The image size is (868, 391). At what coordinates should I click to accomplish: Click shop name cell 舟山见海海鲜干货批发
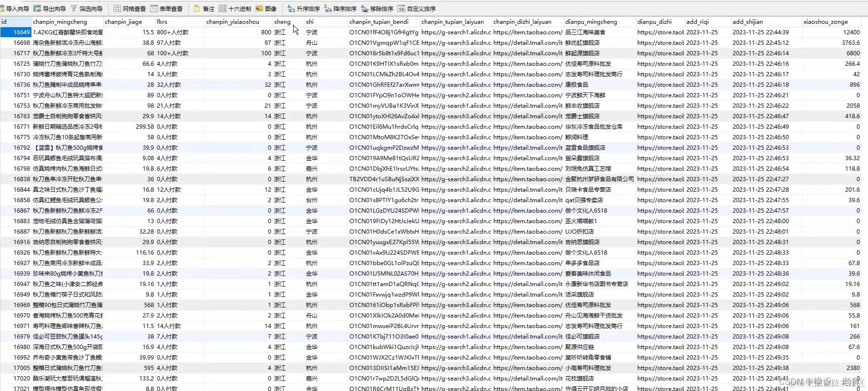tap(600, 315)
